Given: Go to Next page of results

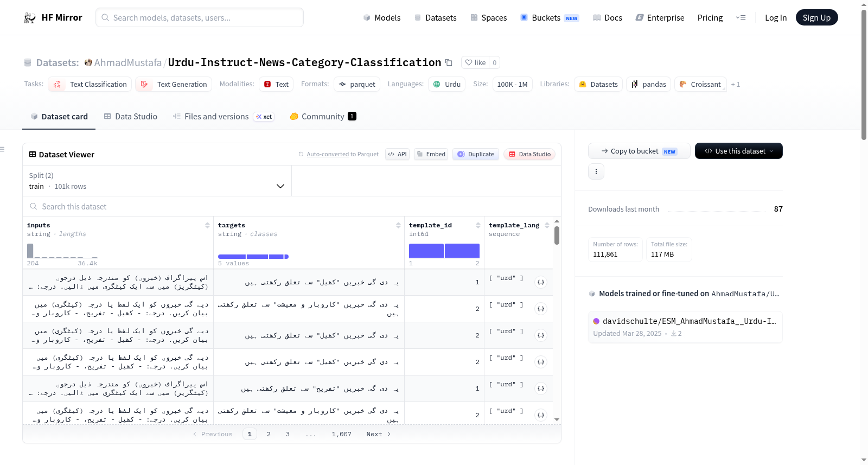Looking at the screenshot, I should (379, 434).
